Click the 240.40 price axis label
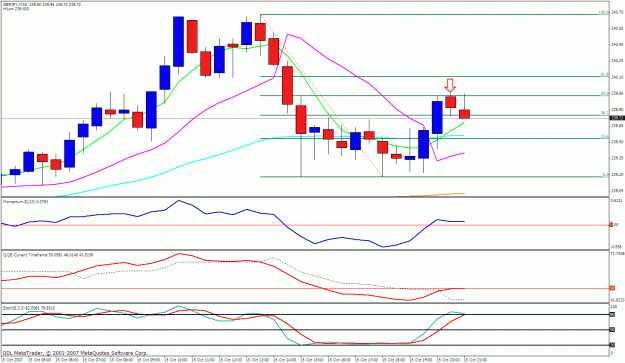625x363 pixels. (x=617, y=44)
